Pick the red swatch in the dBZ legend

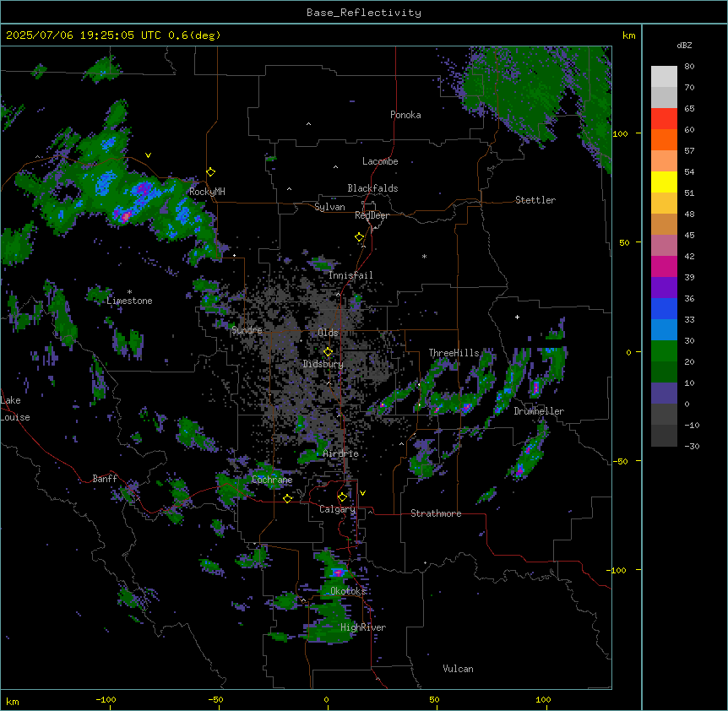coord(664,118)
